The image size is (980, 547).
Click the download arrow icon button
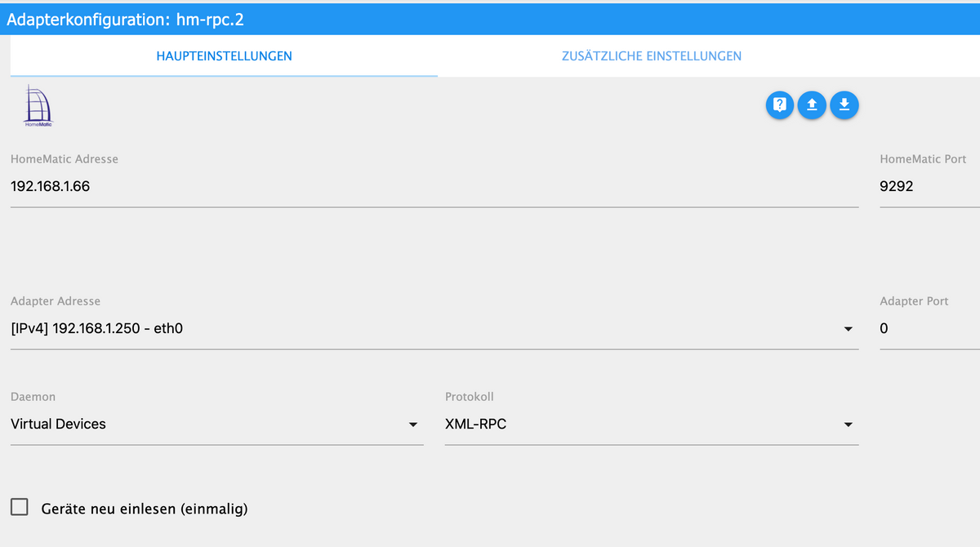[844, 105]
